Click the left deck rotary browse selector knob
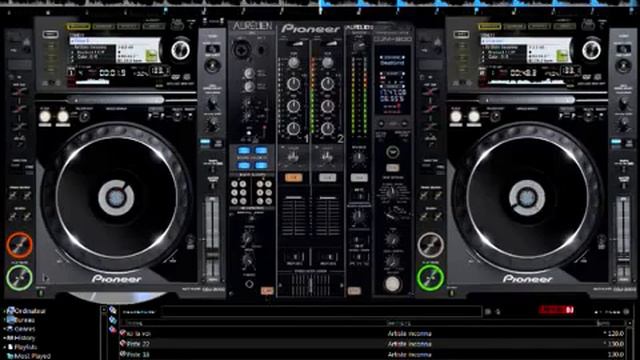The image size is (640, 360). (x=180, y=50)
